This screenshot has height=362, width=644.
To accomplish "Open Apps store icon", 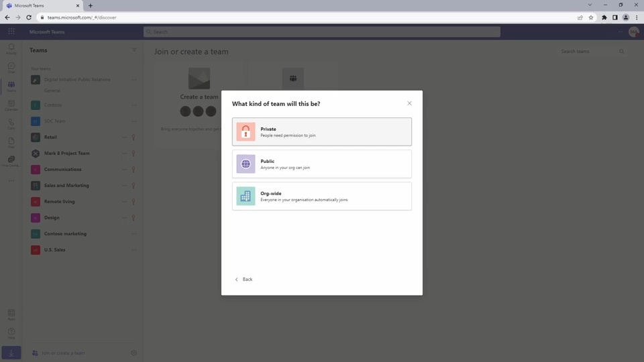I will (11, 315).
